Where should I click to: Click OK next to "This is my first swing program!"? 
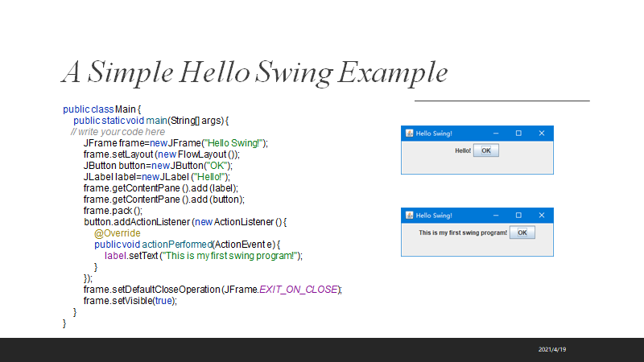point(522,232)
